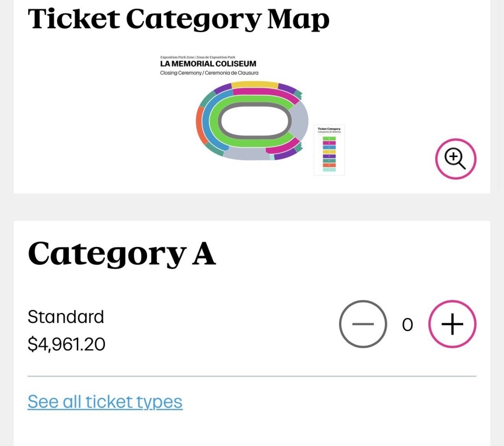The height and width of the screenshot is (446, 504).
Task: Select magenta Category B legend swatch
Action: [x=329, y=143]
